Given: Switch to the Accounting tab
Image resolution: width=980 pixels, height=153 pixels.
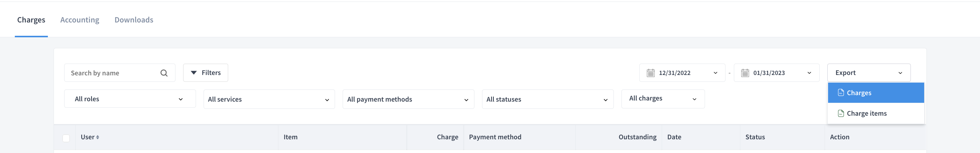Looking at the screenshot, I should click(79, 20).
